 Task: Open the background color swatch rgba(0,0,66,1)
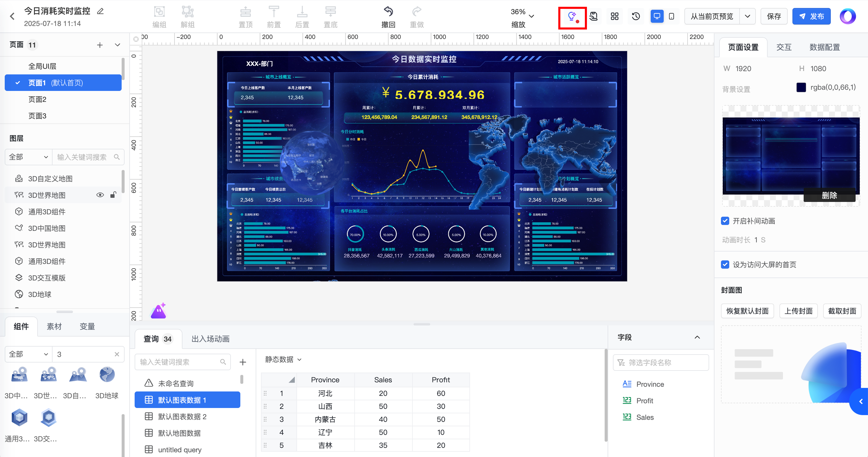(801, 88)
